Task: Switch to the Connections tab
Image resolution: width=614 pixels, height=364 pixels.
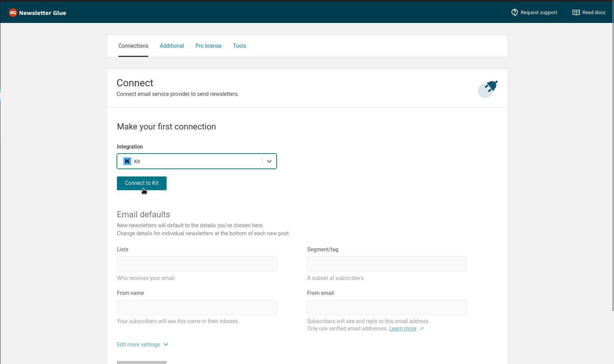Action: click(x=133, y=46)
